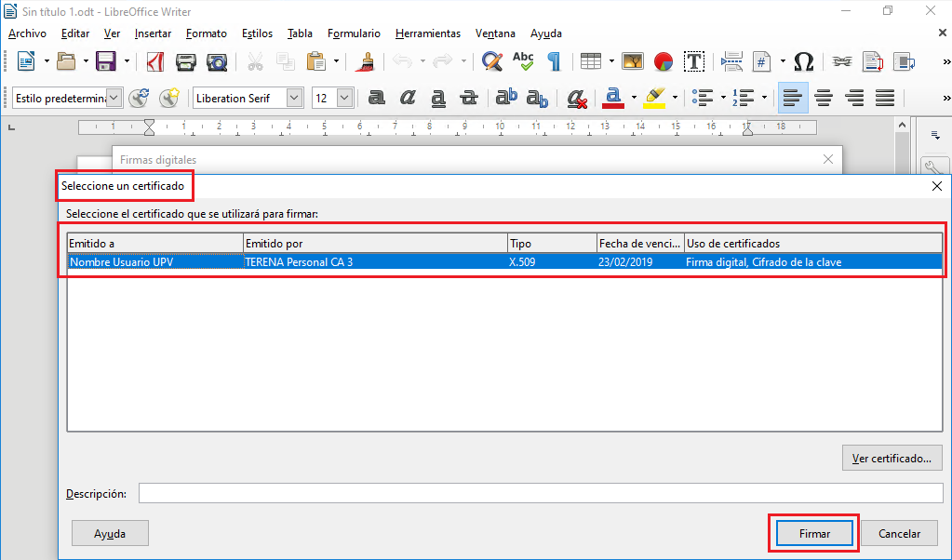The image size is (952, 560).
Task: Click the Insert Text Box icon
Action: coord(694,61)
